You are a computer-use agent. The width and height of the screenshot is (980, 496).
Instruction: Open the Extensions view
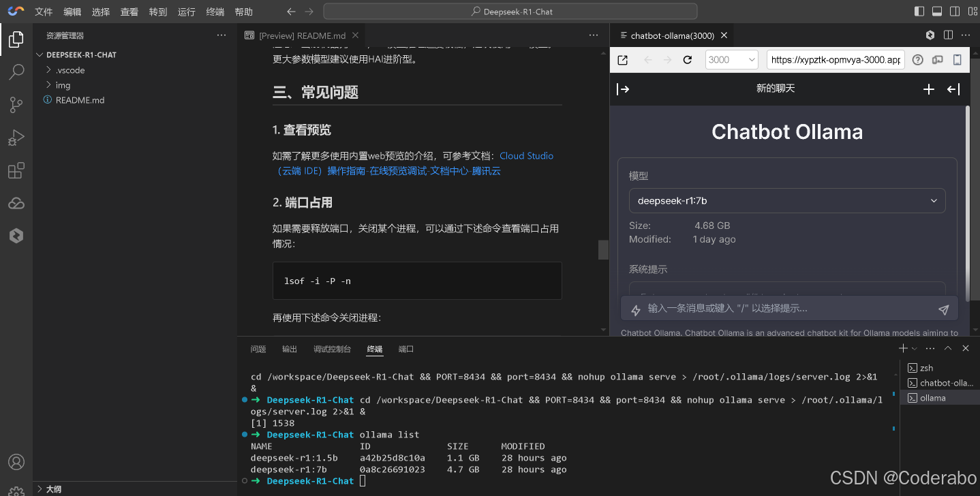point(16,170)
